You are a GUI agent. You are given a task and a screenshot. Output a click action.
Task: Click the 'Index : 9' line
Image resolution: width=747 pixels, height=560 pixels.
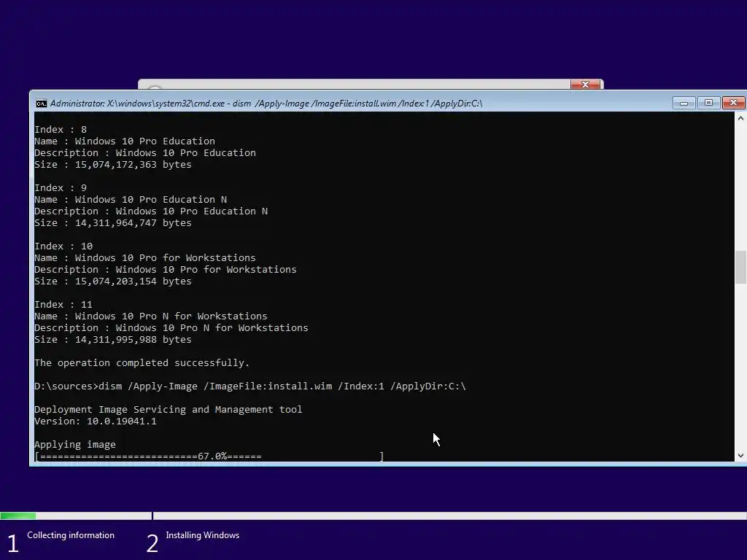coord(61,187)
